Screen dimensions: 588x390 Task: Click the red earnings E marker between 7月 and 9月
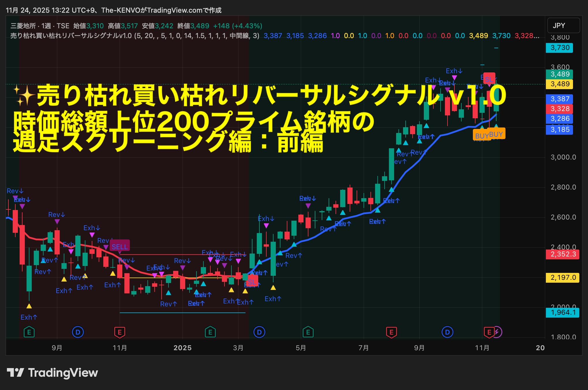[391, 332]
